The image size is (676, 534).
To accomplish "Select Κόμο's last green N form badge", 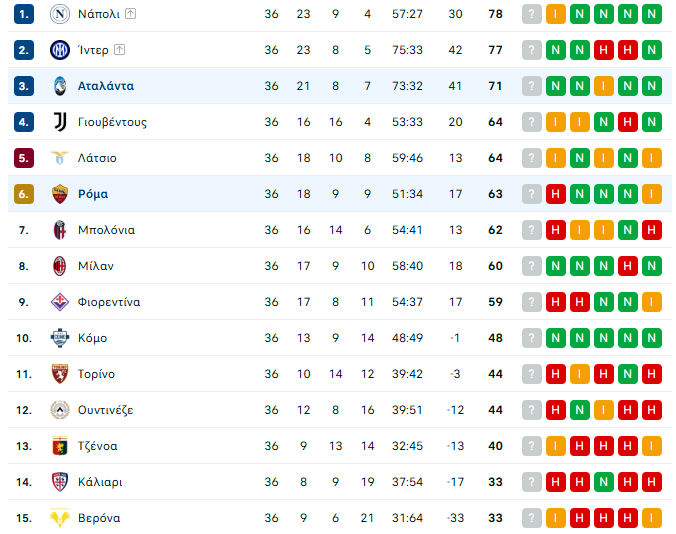I will point(651,338).
